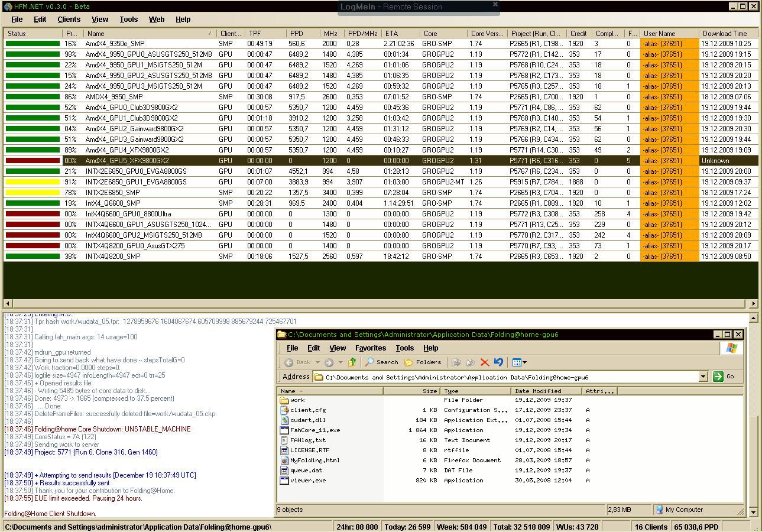Open the HFM.NET Tools menu
The width and height of the screenshot is (762, 532).
tap(128, 20)
